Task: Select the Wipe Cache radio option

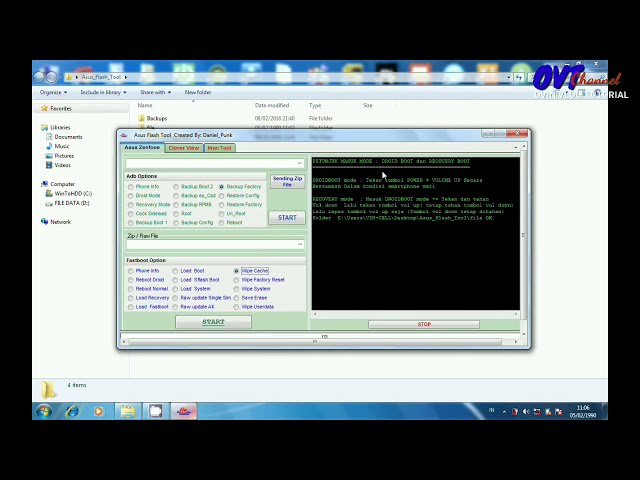Action: coord(236,271)
